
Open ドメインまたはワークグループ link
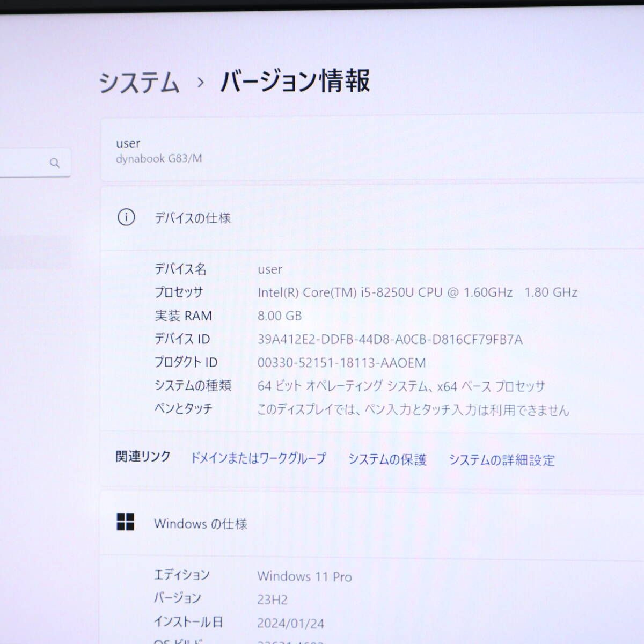coord(258,458)
